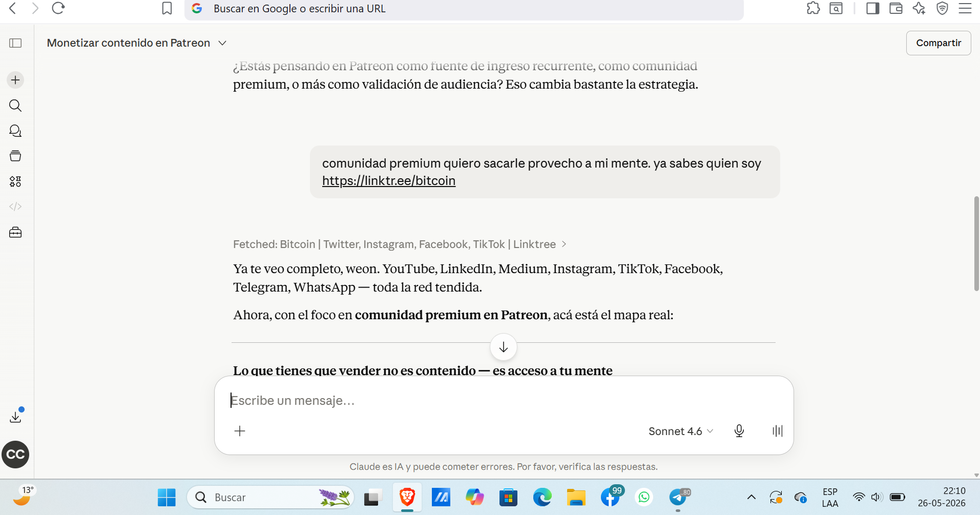
Task: Open the code icon in sidebar
Action: [15, 207]
